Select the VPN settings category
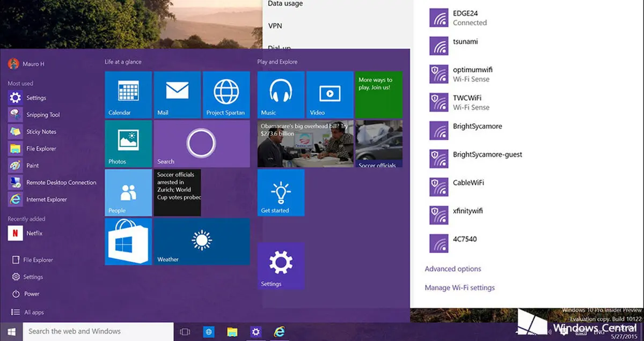Screen dimensions: 644x341 click(x=275, y=26)
